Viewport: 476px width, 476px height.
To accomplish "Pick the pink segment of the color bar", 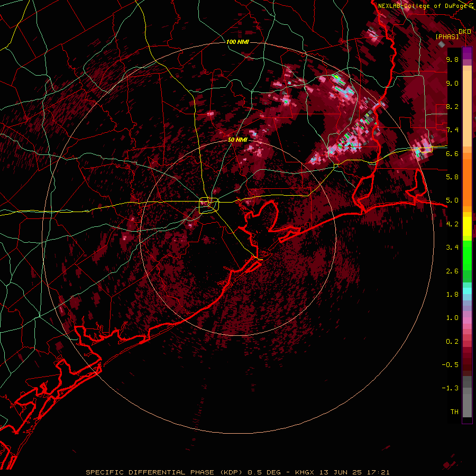I will 467,321.
